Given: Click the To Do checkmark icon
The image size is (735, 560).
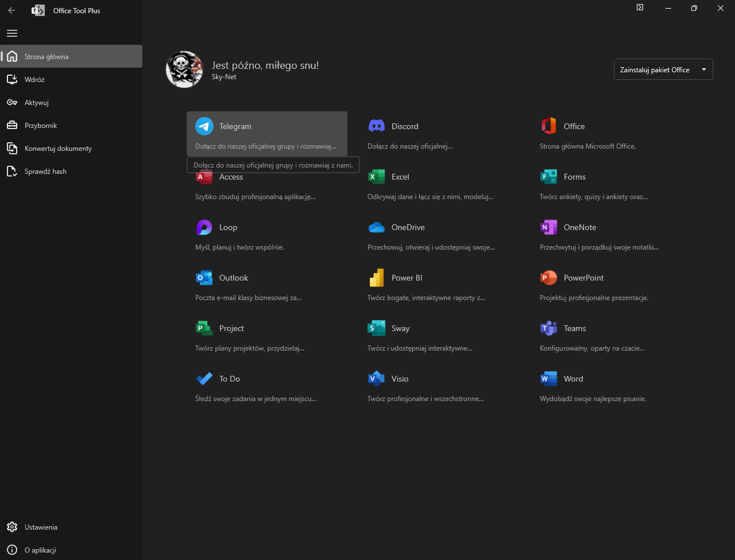Looking at the screenshot, I should (x=204, y=379).
